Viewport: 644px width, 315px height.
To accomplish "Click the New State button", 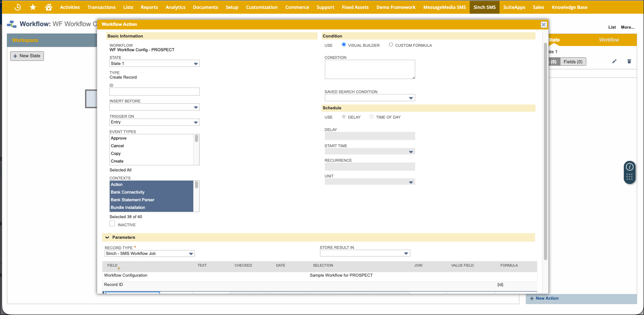I will (27, 56).
